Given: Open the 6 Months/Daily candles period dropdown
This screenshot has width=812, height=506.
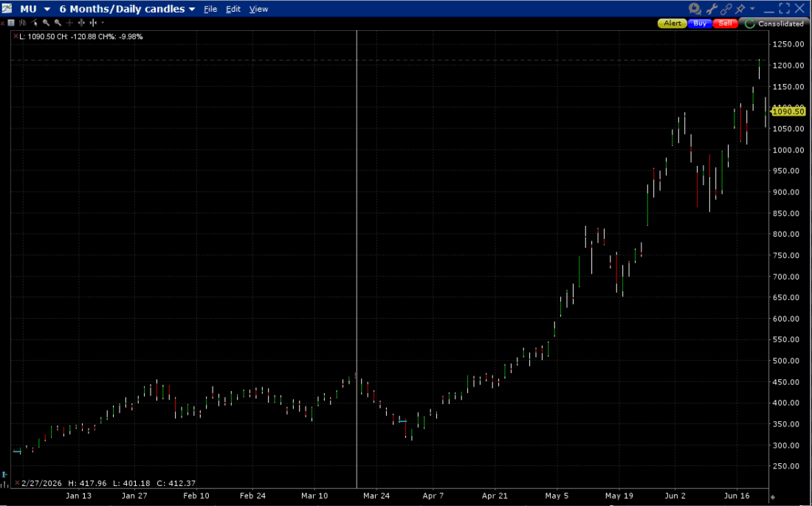Looking at the screenshot, I should click(192, 10).
